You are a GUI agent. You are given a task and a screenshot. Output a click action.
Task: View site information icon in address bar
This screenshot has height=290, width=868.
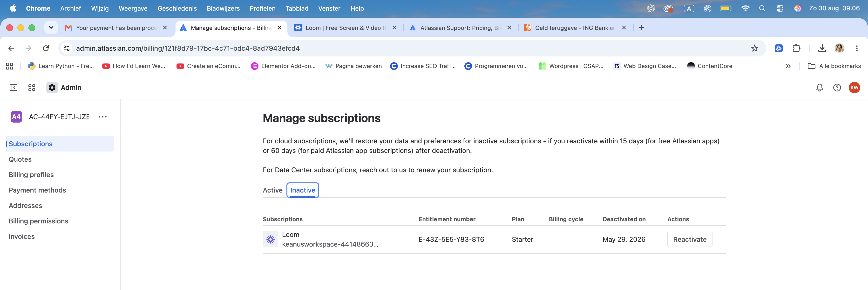(x=67, y=48)
